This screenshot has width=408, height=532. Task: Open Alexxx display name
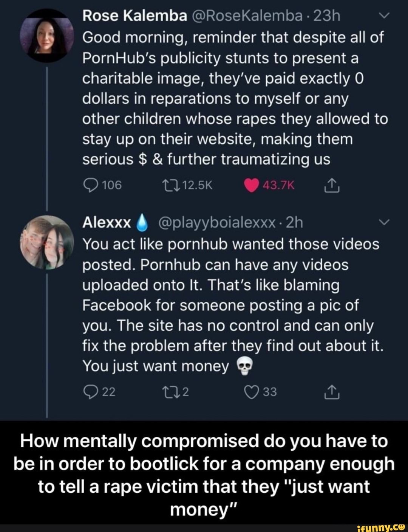pyautogui.click(x=107, y=223)
